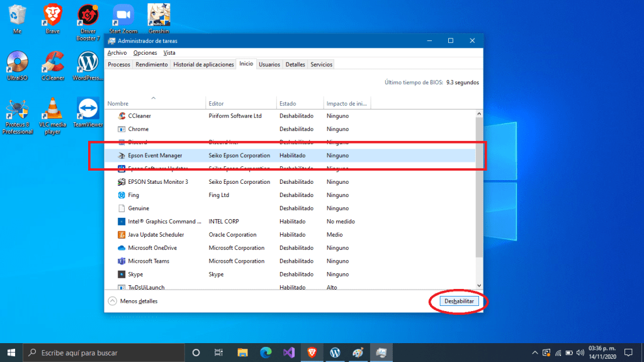This screenshot has height=362, width=644.
Task: Click the Microsoft OneDrive cloud icon
Action: (x=122, y=248)
